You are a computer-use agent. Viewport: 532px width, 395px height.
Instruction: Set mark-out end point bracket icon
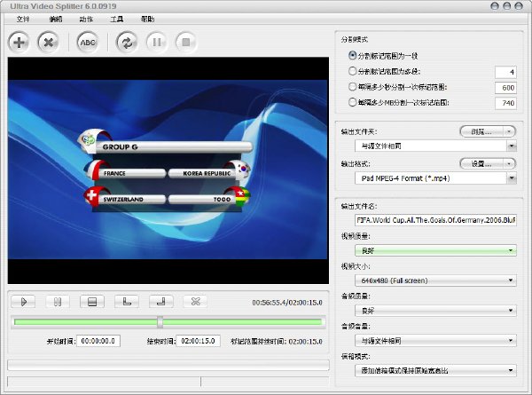[x=161, y=302]
